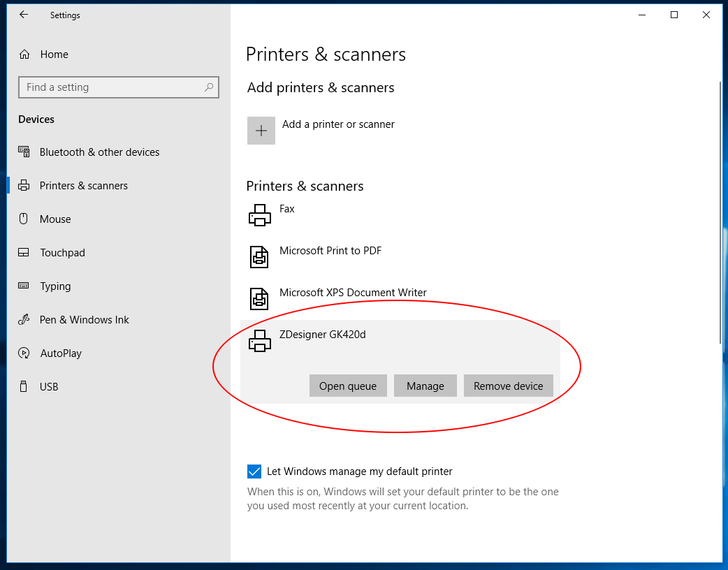
Task: Click Manage for the ZDesigner printer
Action: [425, 386]
